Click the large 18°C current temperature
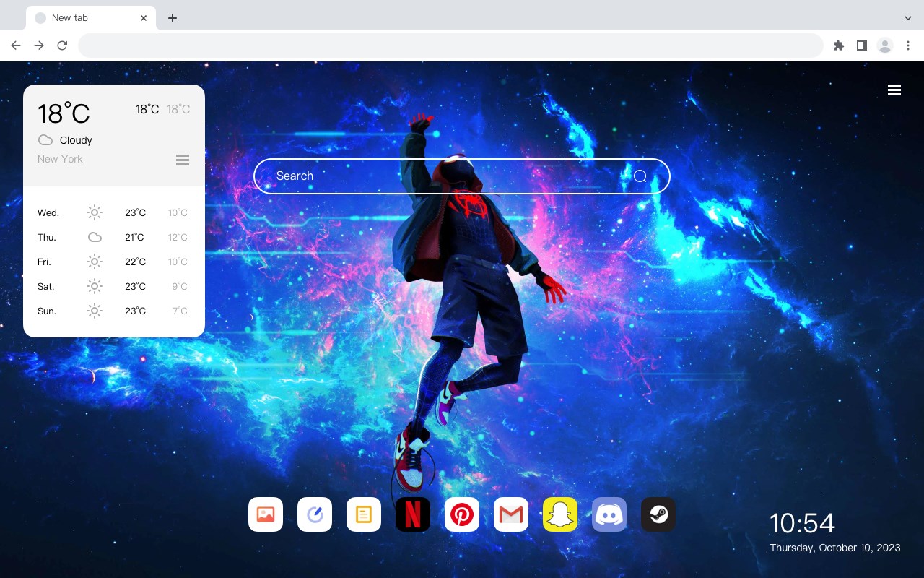This screenshot has width=924, height=578. 64,113
